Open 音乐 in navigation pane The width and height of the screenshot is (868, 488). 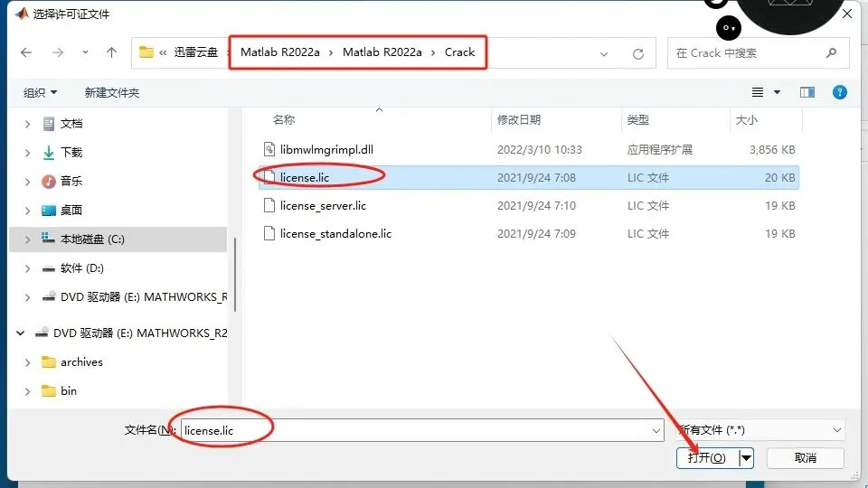[x=71, y=181]
